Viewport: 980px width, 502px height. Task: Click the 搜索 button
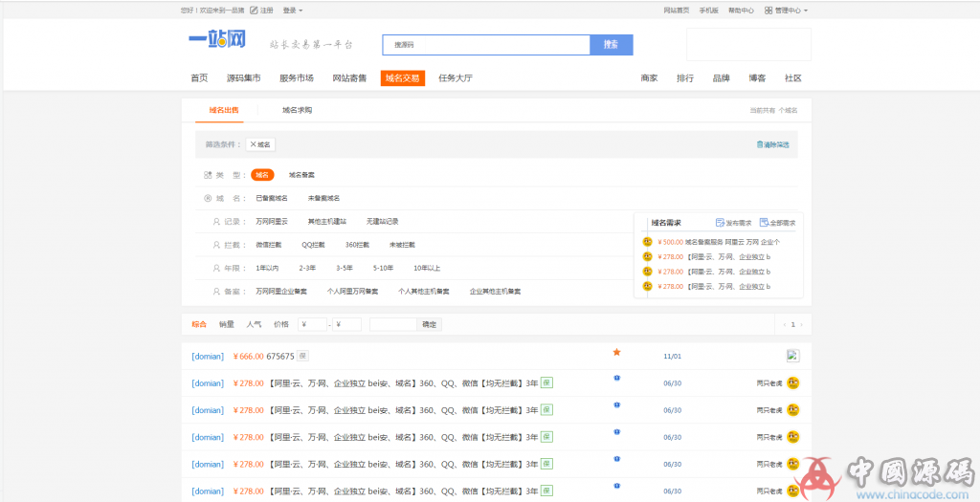[612, 44]
